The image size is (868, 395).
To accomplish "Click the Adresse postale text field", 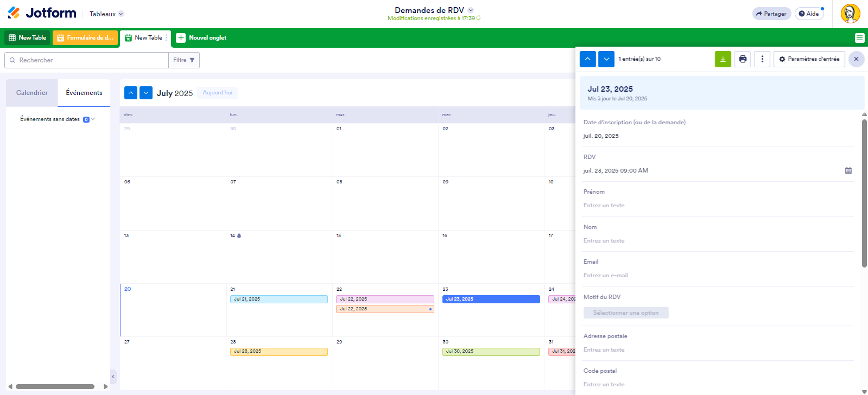I will pyautogui.click(x=718, y=350).
